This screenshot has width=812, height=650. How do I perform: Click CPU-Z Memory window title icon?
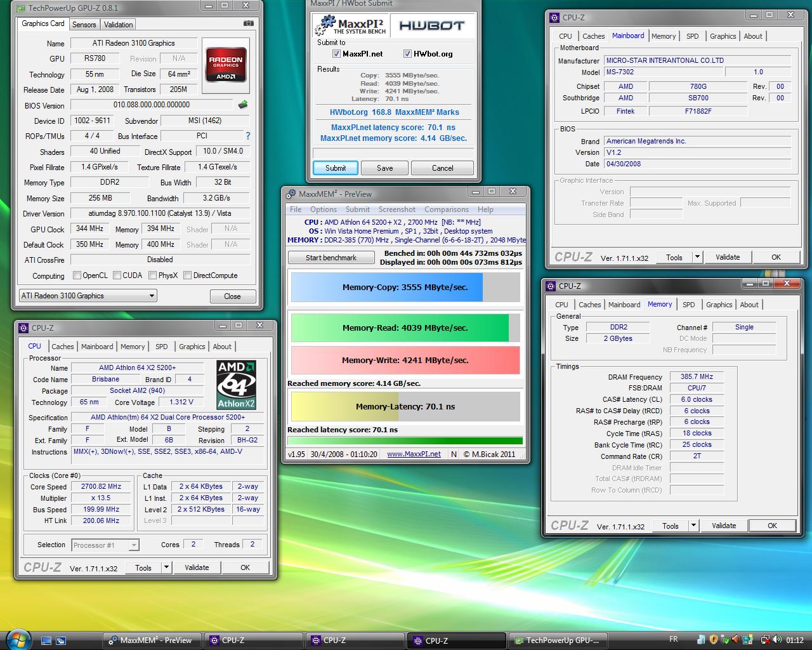(x=549, y=286)
